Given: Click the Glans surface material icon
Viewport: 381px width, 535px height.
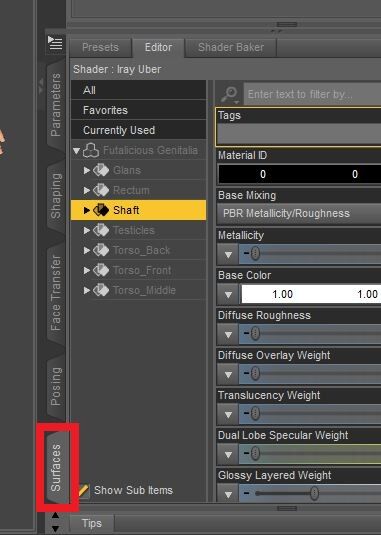Looking at the screenshot, I should click(101, 170).
